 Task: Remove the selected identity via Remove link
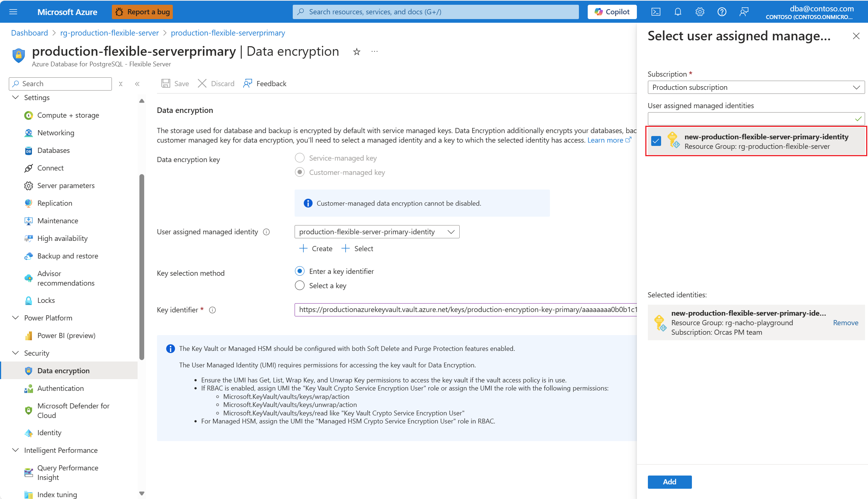tap(845, 323)
